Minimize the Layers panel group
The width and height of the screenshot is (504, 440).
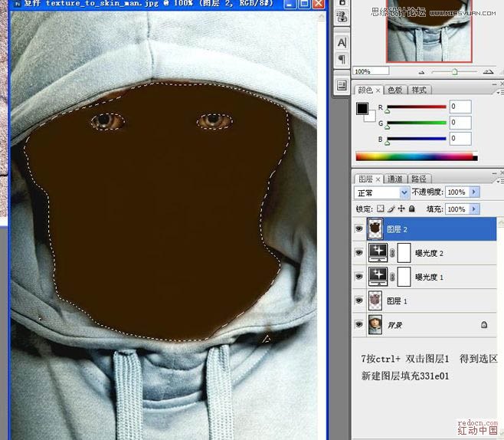(494, 173)
